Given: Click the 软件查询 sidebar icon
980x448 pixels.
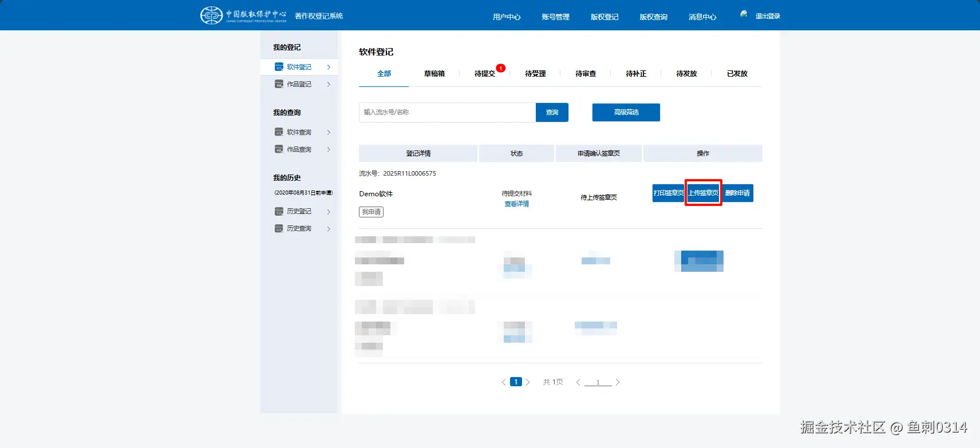Looking at the screenshot, I should click(x=279, y=132).
